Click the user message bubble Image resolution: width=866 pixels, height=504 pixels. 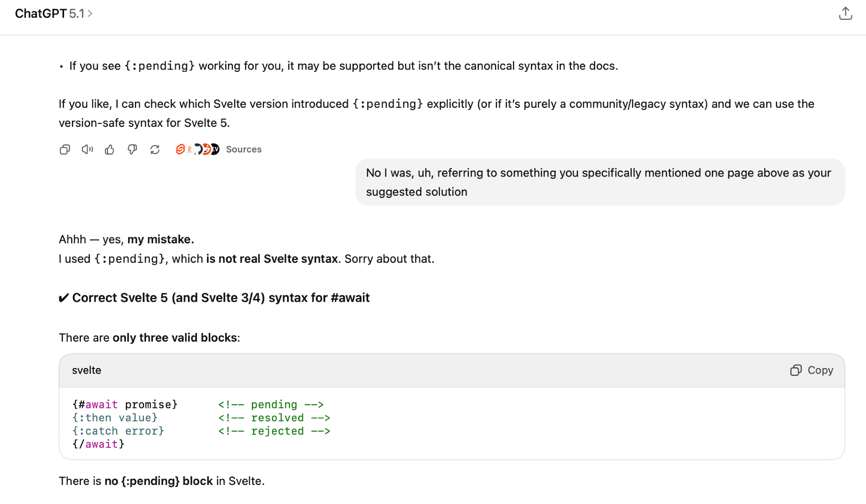tap(600, 182)
